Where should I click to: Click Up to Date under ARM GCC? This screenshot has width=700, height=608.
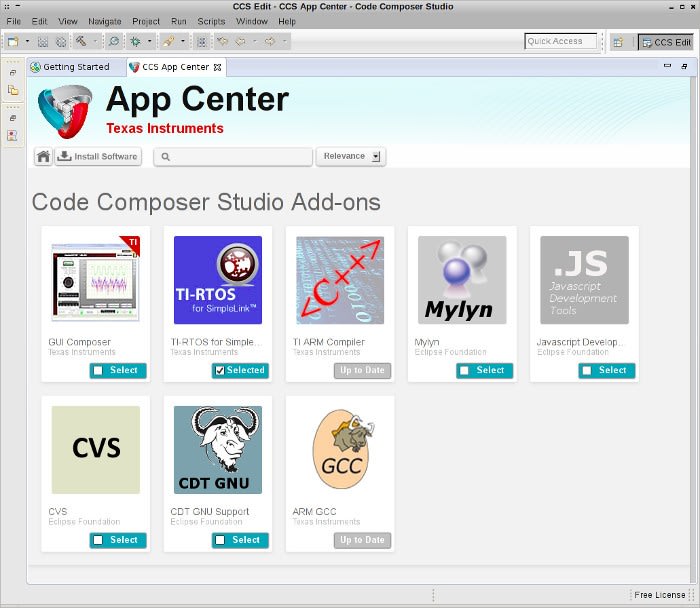[362, 540]
